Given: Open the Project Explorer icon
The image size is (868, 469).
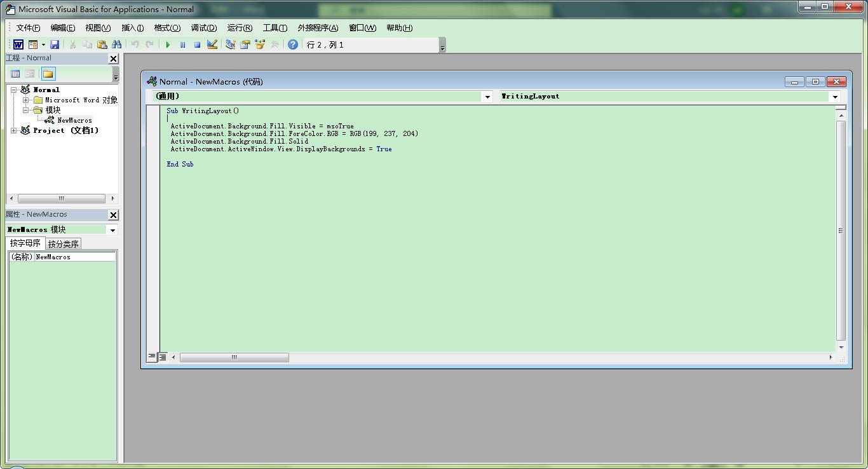Looking at the screenshot, I should tap(230, 44).
